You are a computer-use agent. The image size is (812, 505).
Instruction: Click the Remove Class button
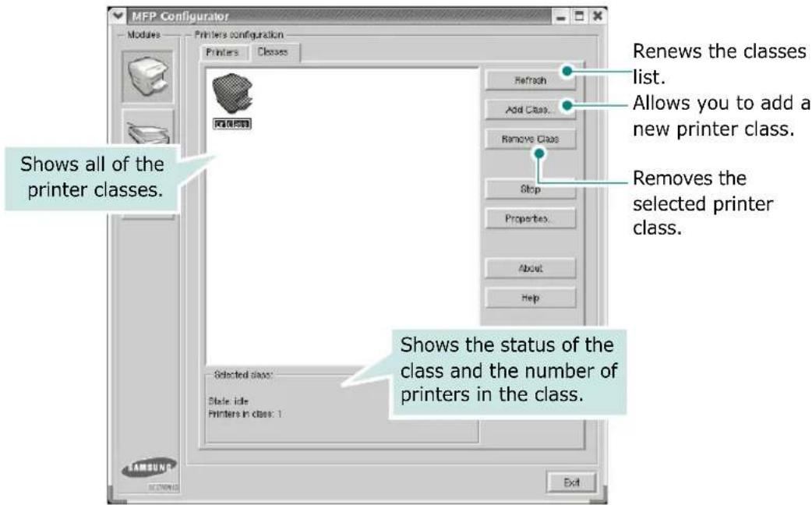point(530,139)
